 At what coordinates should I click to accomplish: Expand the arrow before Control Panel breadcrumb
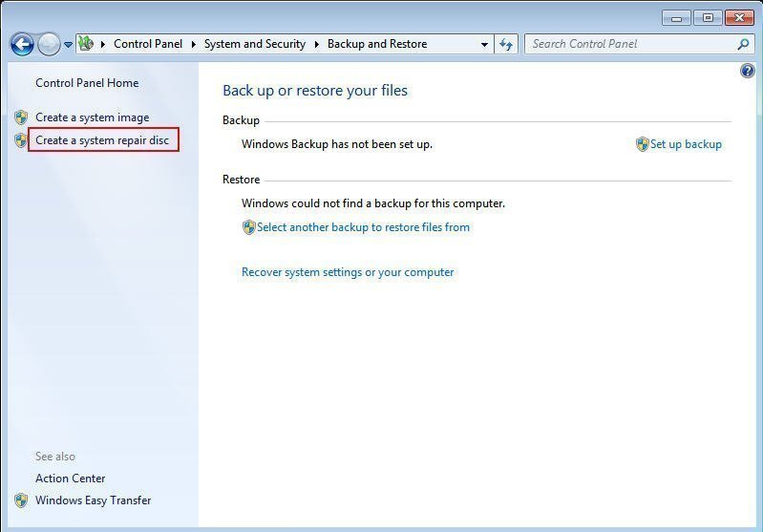pyautogui.click(x=103, y=44)
